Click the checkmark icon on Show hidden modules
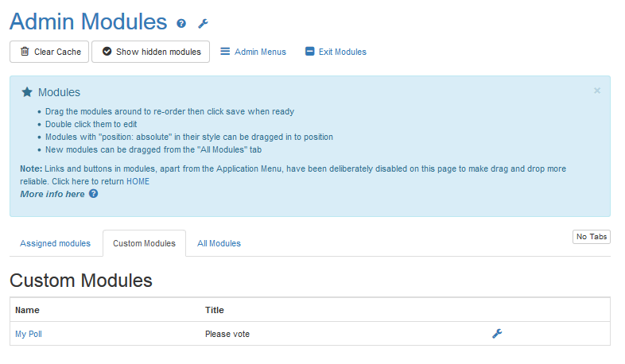The image size is (625, 364). (x=107, y=52)
